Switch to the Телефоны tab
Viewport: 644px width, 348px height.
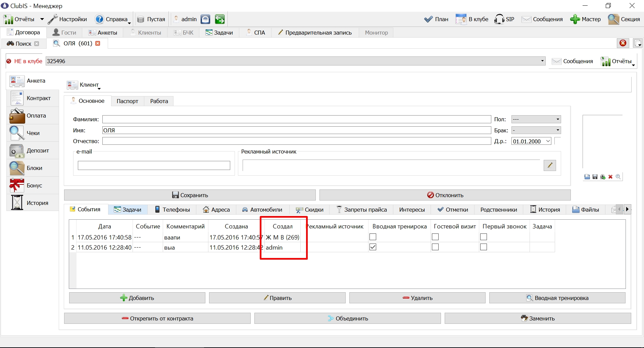tap(172, 210)
